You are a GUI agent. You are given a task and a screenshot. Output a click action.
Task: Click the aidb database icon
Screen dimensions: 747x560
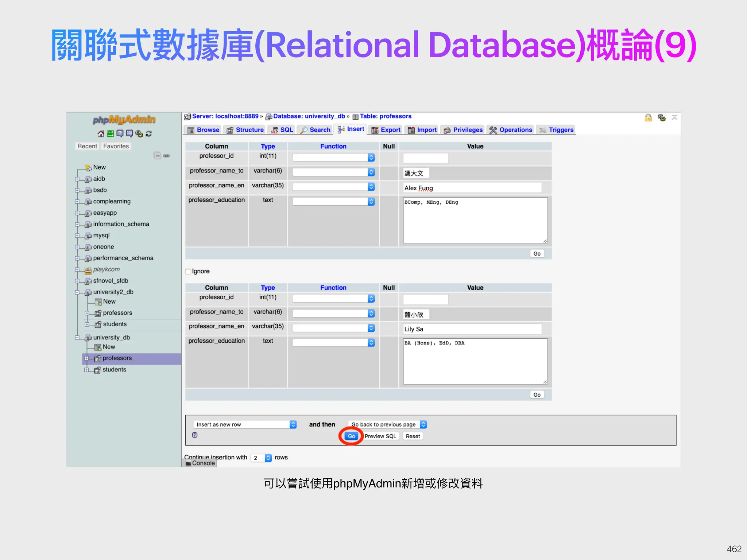point(88,179)
